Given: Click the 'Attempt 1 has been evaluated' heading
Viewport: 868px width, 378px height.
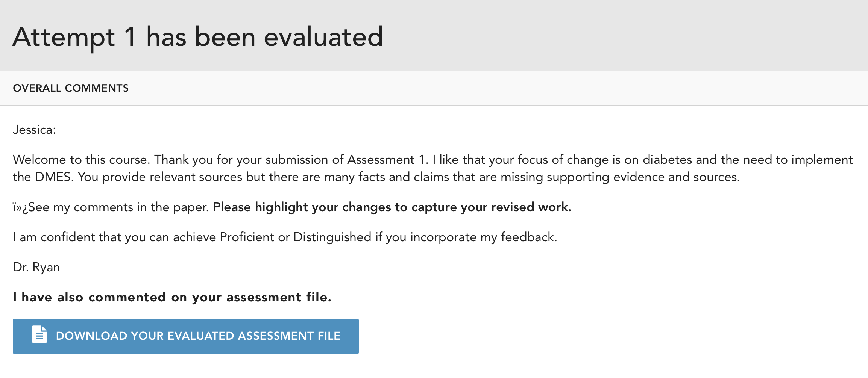Looking at the screenshot, I should tap(198, 37).
